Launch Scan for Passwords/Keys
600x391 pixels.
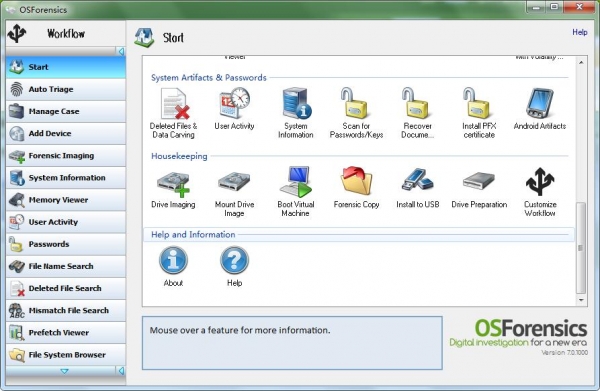tap(356, 113)
